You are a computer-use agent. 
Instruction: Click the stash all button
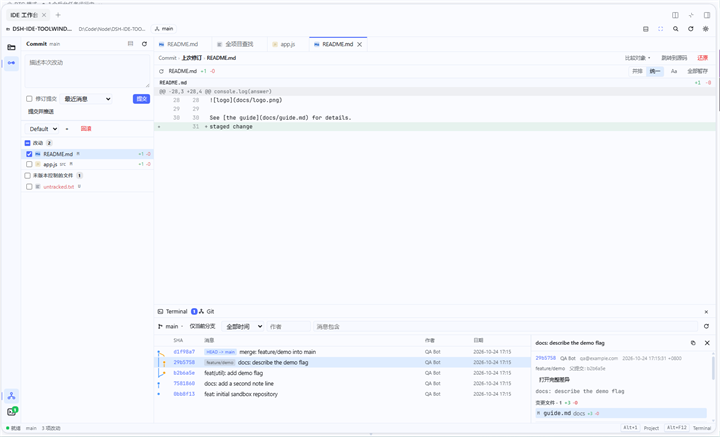point(698,71)
